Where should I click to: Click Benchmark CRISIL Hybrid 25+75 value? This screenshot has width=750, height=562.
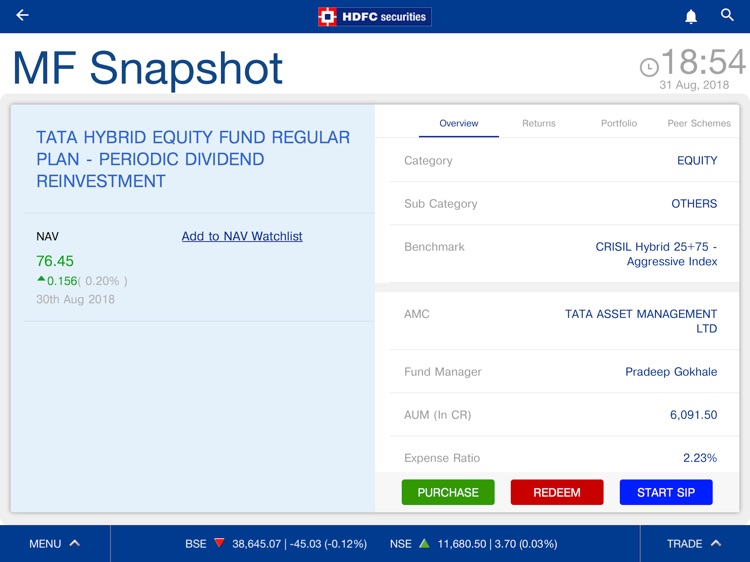tap(656, 254)
